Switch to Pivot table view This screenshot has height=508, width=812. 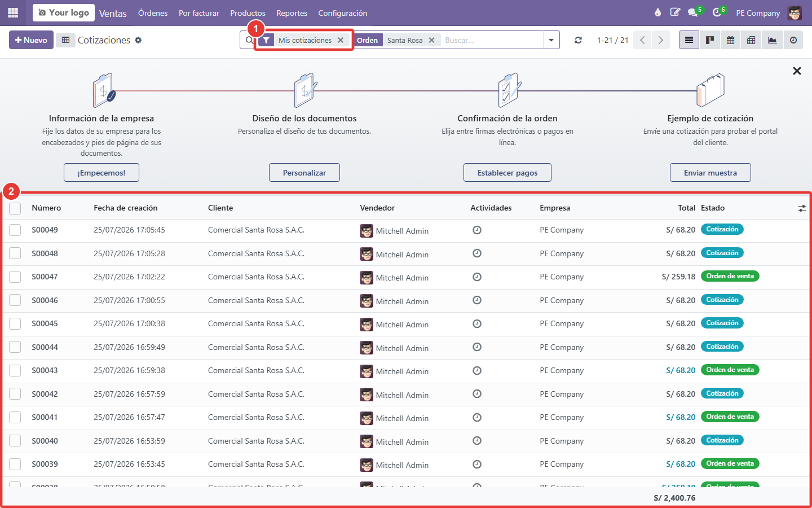751,40
